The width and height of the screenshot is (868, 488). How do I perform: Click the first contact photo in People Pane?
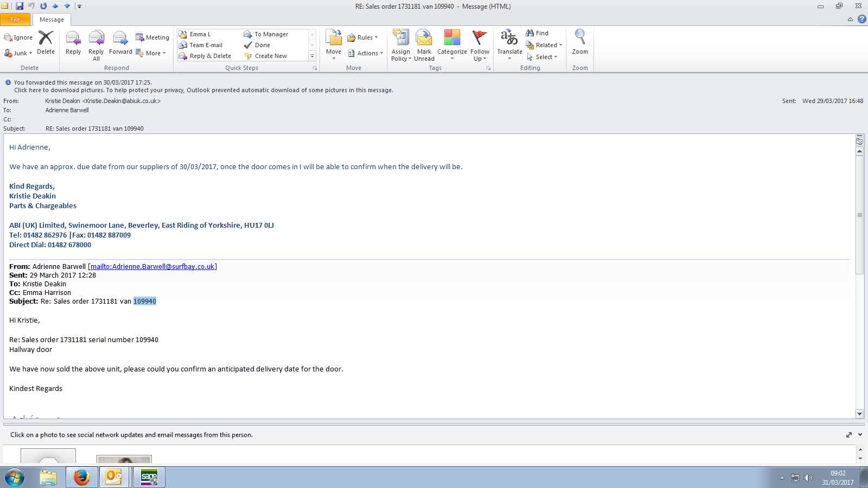click(x=48, y=457)
